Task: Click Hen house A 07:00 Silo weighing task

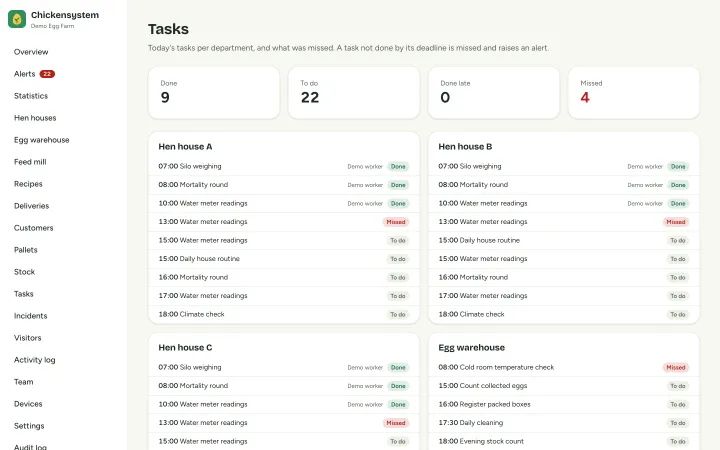Action: 284,167
